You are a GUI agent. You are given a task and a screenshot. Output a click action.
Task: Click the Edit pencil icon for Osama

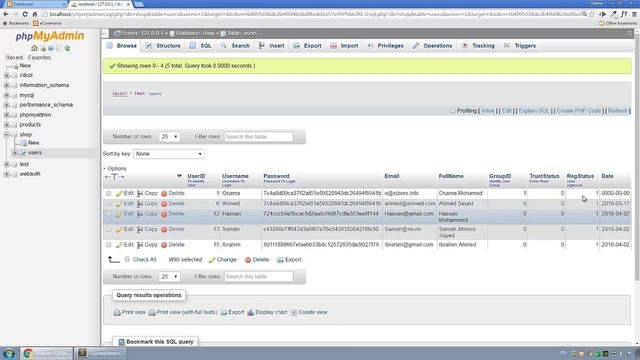coord(119,193)
